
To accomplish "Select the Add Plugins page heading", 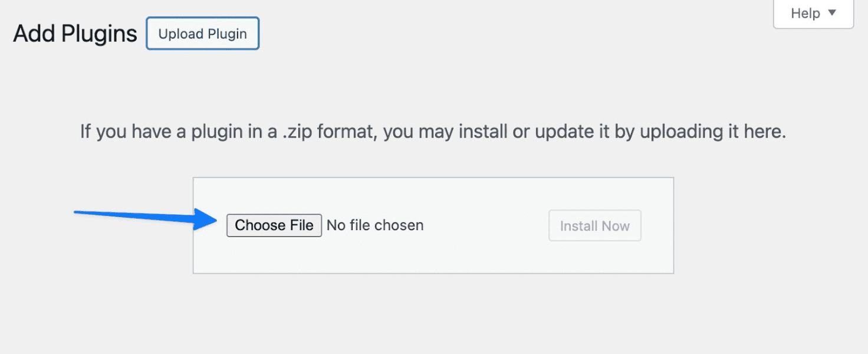I will coord(75,34).
